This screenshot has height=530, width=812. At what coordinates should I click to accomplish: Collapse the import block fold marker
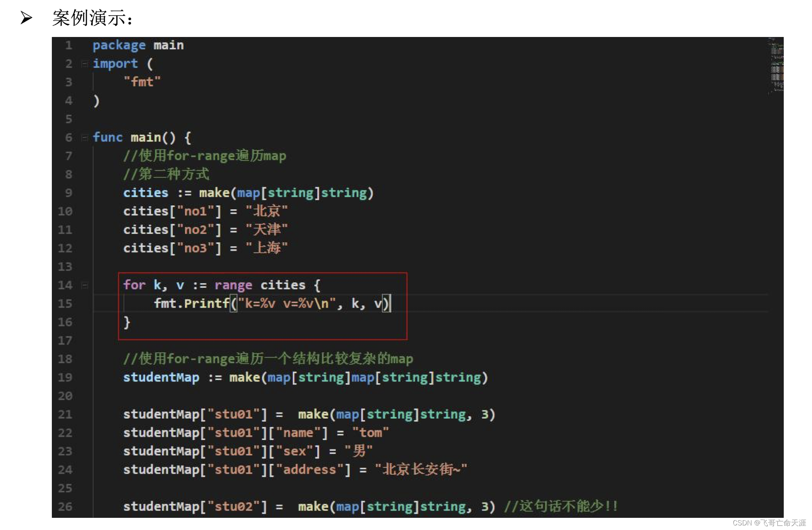[85, 64]
